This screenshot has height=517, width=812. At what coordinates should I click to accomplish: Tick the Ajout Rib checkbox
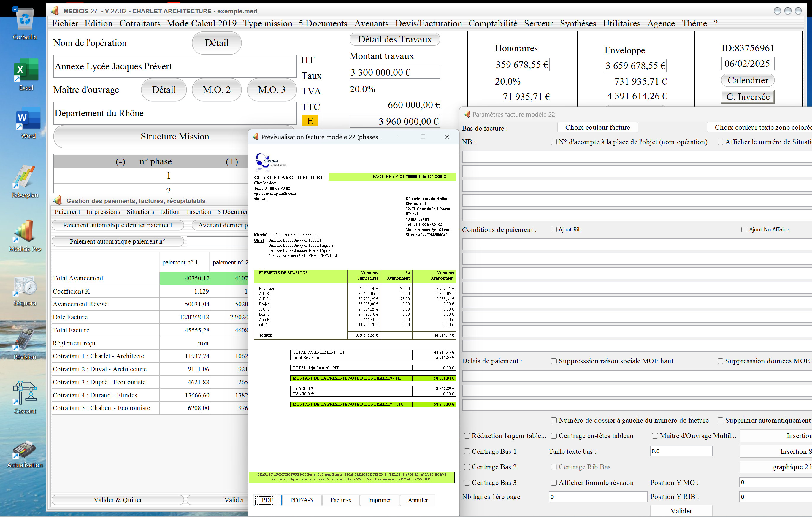(554, 229)
